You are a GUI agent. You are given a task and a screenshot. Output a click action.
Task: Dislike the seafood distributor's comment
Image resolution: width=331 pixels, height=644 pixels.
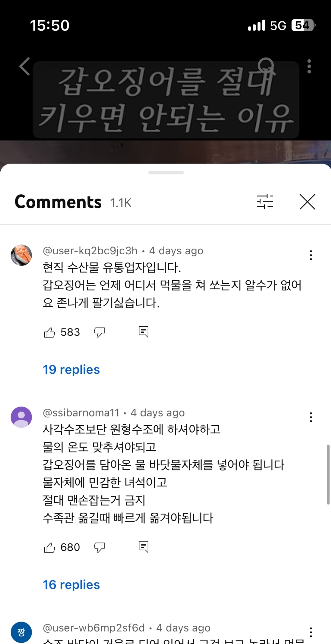pyautogui.click(x=99, y=332)
